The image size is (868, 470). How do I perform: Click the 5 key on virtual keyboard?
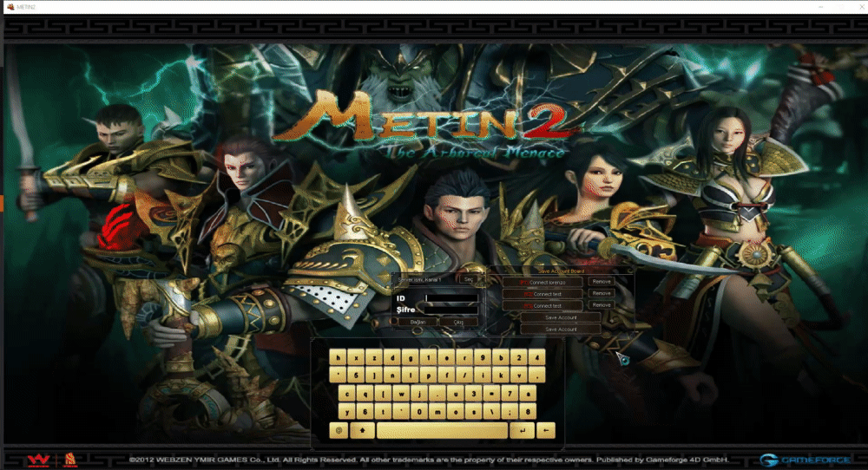tap(356, 375)
